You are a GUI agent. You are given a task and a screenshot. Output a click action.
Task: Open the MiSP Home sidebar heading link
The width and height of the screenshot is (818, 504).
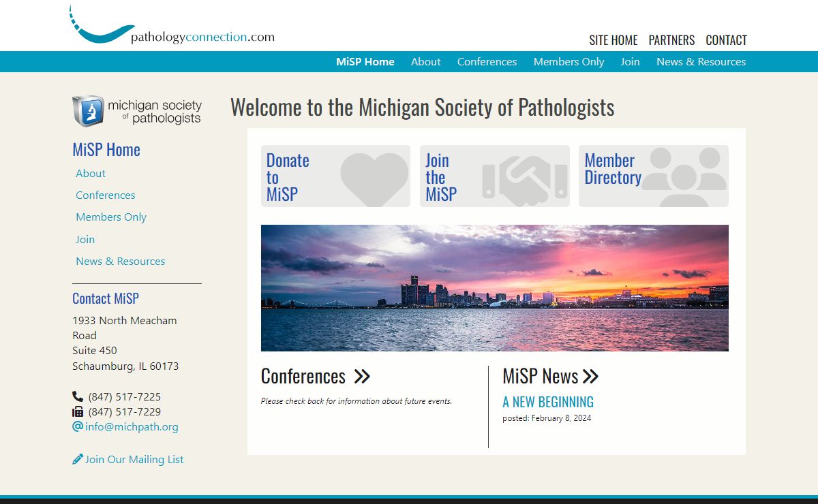pyautogui.click(x=106, y=150)
